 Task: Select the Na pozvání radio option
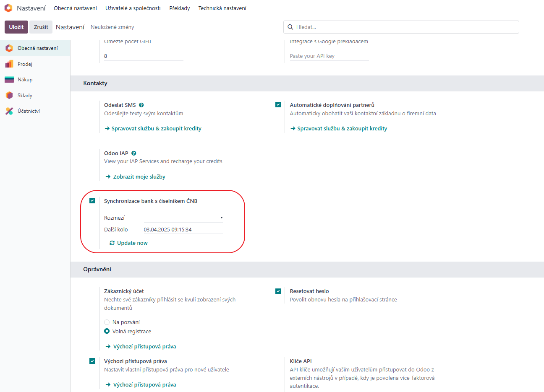click(107, 322)
